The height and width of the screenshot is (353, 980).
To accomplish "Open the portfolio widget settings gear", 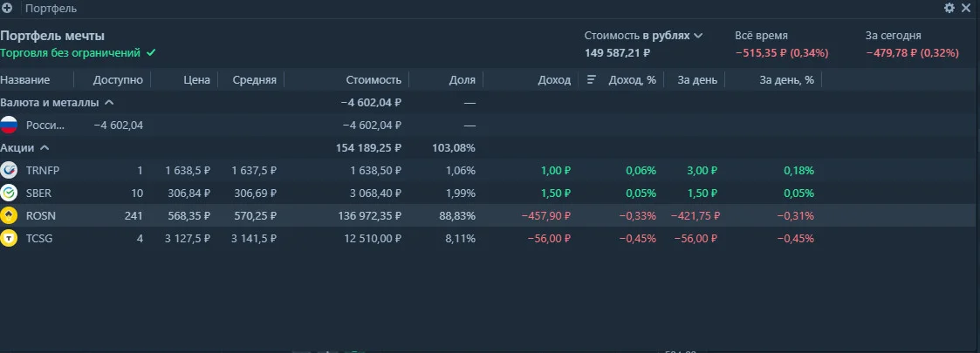I will tap(949, 8).
